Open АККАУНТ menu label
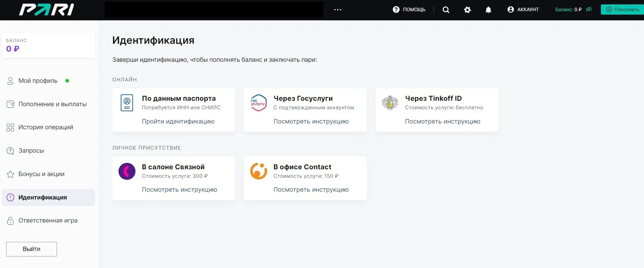 [528, 9]
